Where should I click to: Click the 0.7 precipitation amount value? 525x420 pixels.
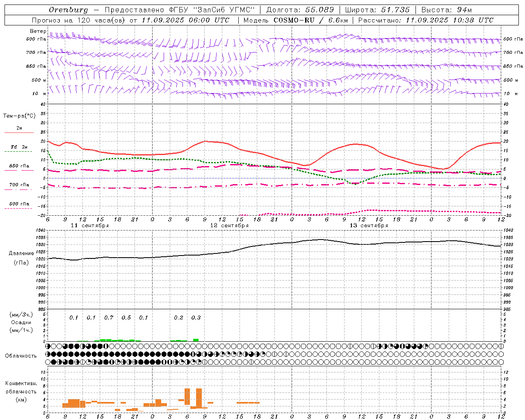point(109,317)
